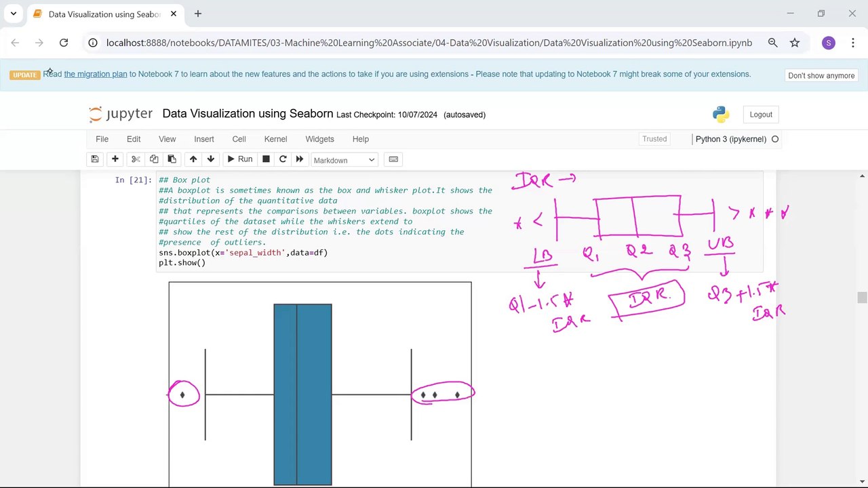Click the plt.show() line in code
Viewport: 868px width, 488px height.
click(182, 263)
